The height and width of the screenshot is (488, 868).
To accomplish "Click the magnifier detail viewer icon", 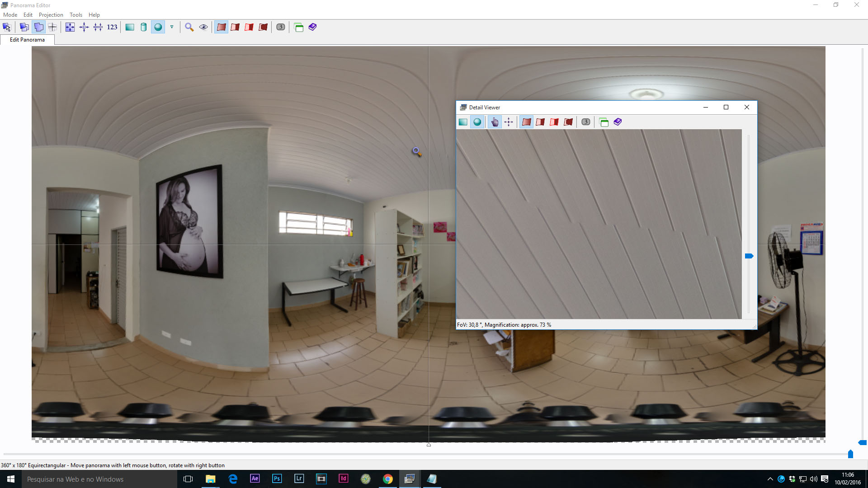I will [189, 27].
